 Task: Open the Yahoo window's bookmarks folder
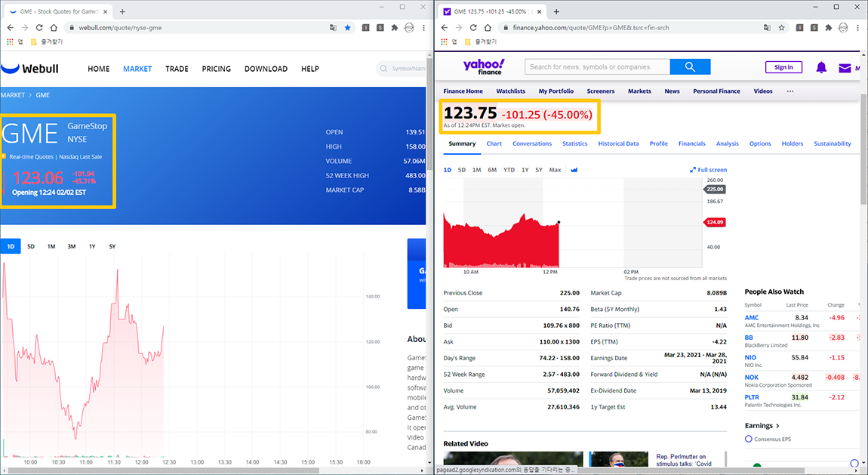[x=481, y=42]
